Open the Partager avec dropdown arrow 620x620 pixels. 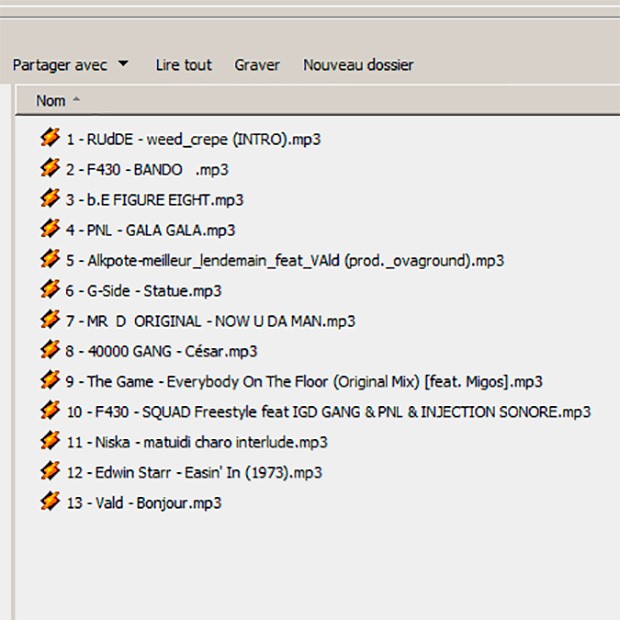(123, 64)
